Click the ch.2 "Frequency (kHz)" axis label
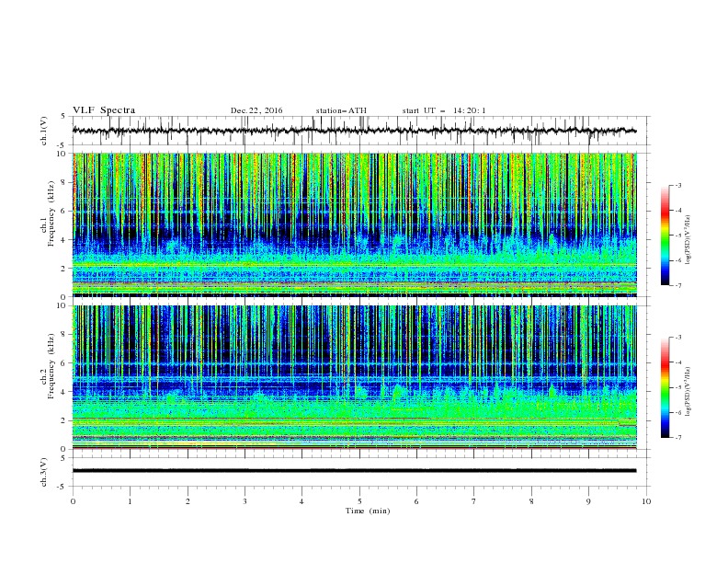728x563 pixels. [51, 365]
